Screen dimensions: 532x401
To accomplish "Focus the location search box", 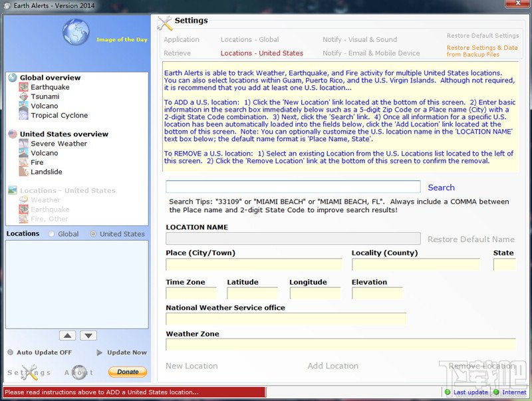I will (293, 187).
